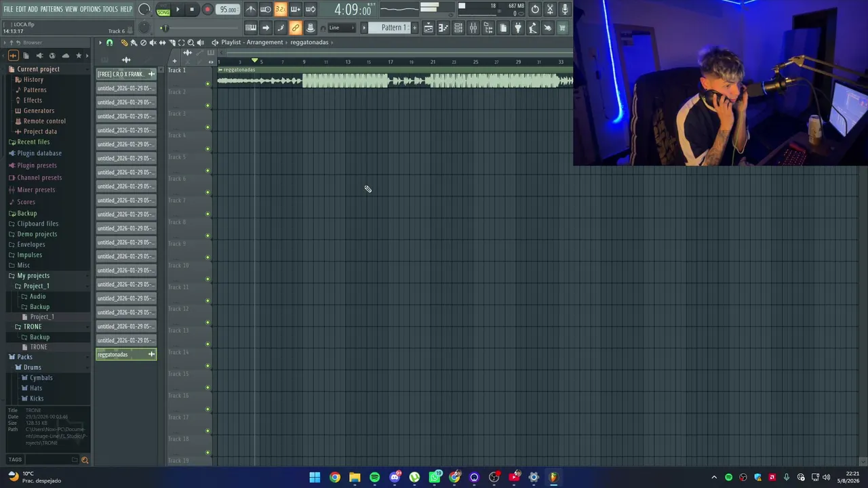The image size is (868, 488).
Task: Open the PATTERNS menu
Action: pos(52,9)
